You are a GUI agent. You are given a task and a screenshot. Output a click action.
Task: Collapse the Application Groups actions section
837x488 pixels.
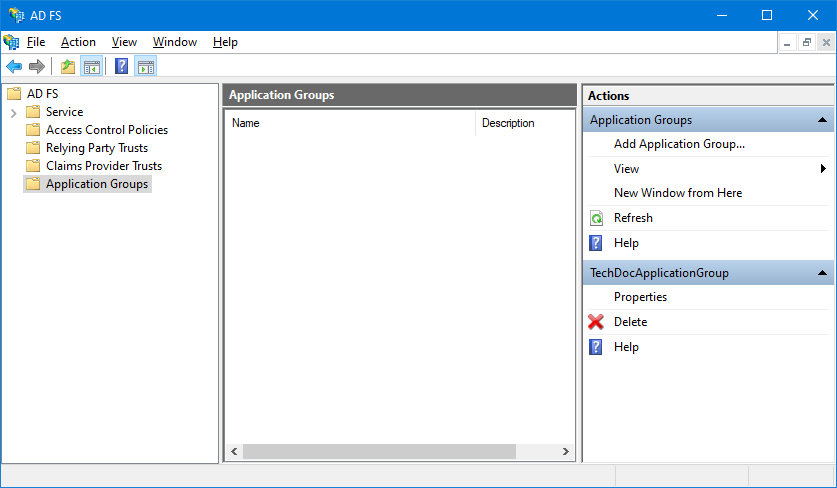pos(822,120)
